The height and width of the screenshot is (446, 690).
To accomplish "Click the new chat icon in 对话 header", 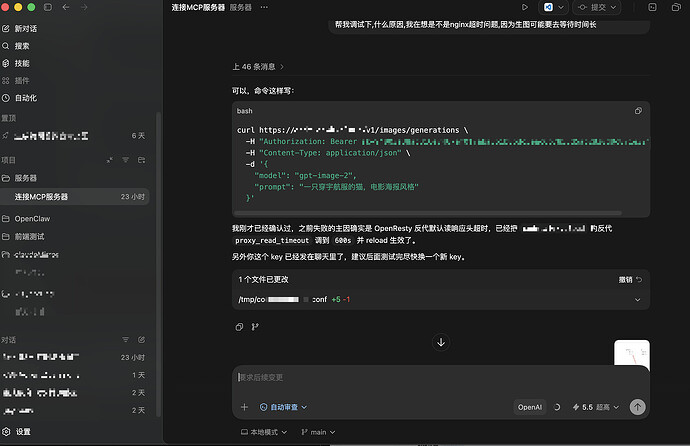I will point(141,340).
